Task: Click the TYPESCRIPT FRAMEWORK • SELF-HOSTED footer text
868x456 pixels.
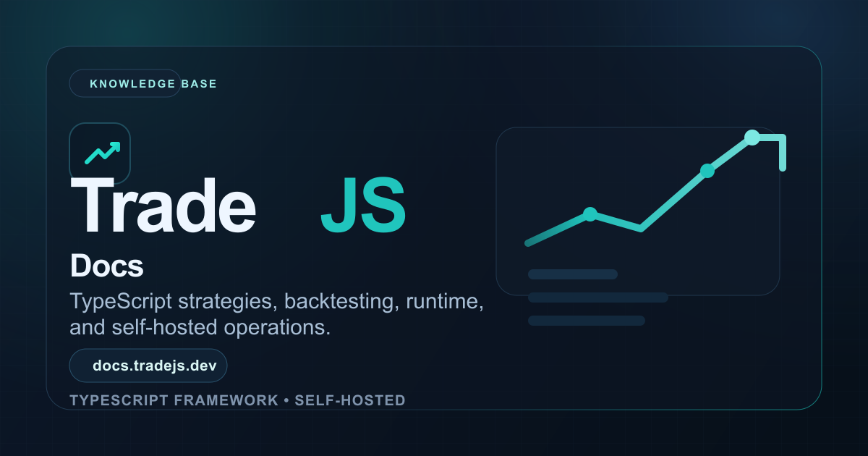Action: (x=237, y=400)
